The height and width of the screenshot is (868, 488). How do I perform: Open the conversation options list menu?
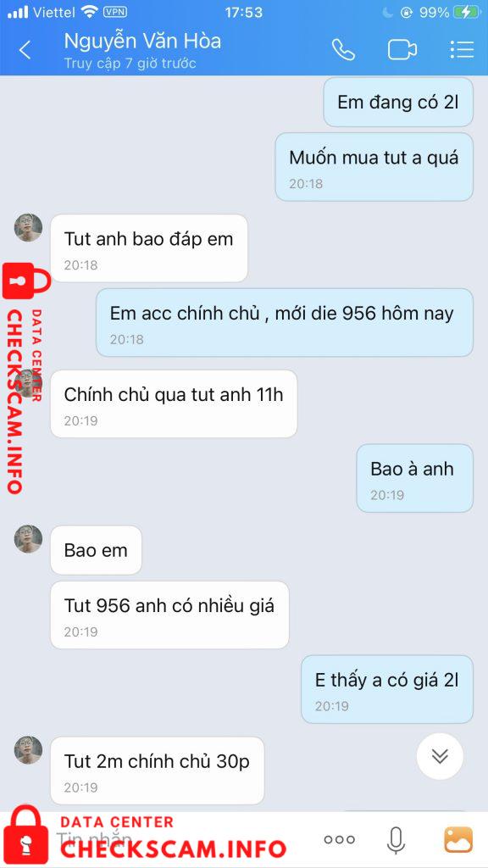tap(462, 50)
